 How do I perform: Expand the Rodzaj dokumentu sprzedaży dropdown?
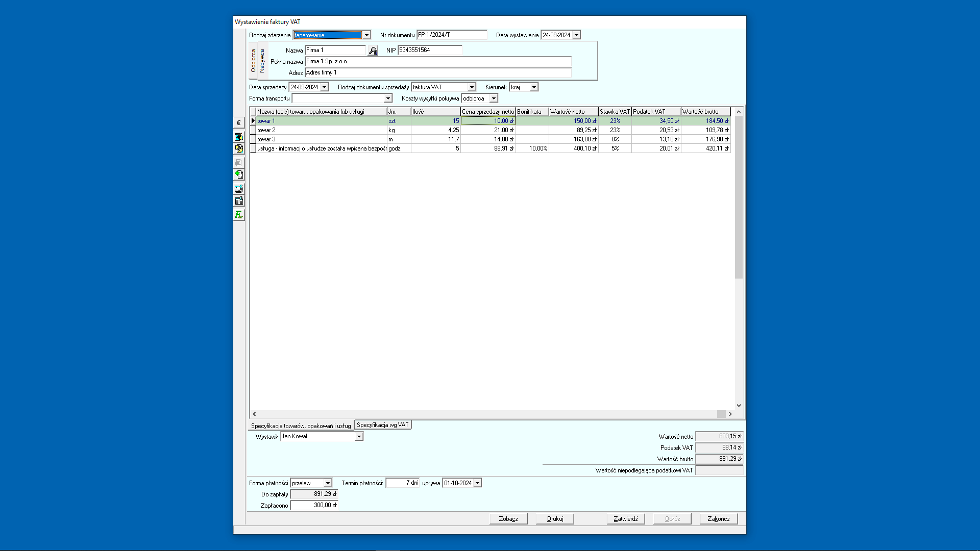tap(473, 87)
